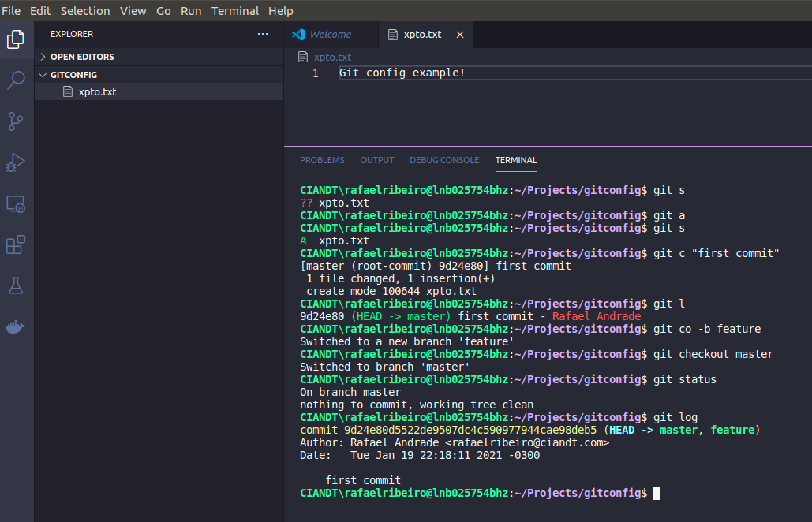
Task: Click the More Actions ellipsis in Explorer
Action: click(x=263, y=34)
